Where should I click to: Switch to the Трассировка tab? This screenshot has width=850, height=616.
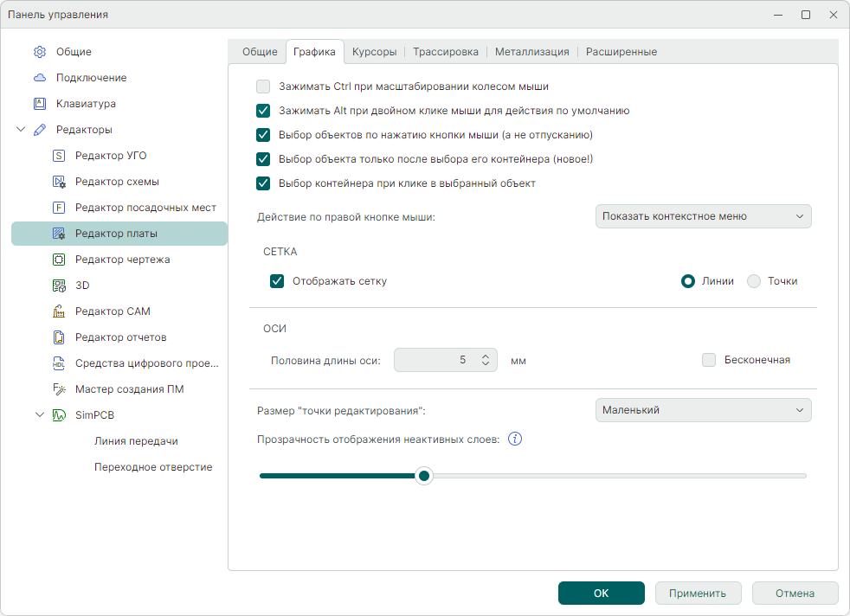click(446, 52)
